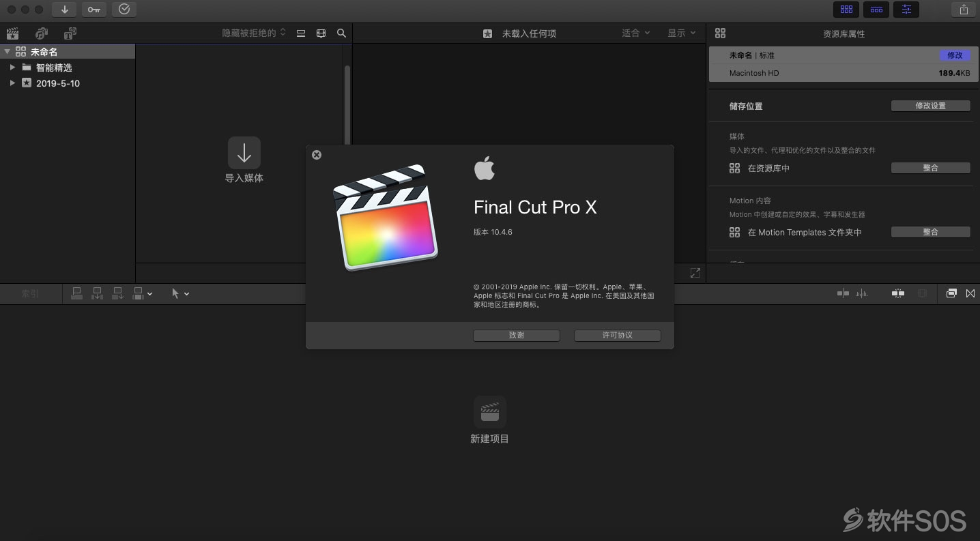This screenshot has width=980, height=541.
Task: Open the keyword editor key button
Action: click(94, 10)
